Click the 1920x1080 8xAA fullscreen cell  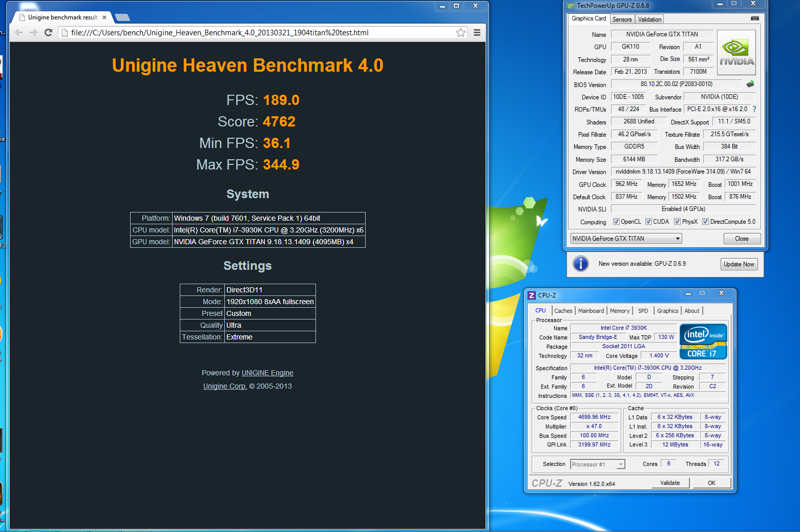[270, 302]
